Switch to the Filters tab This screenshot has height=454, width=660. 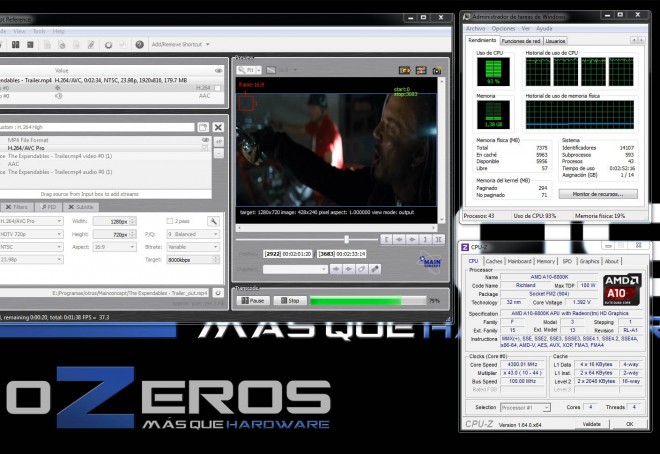pyautogui.click(x=17, y=207)
